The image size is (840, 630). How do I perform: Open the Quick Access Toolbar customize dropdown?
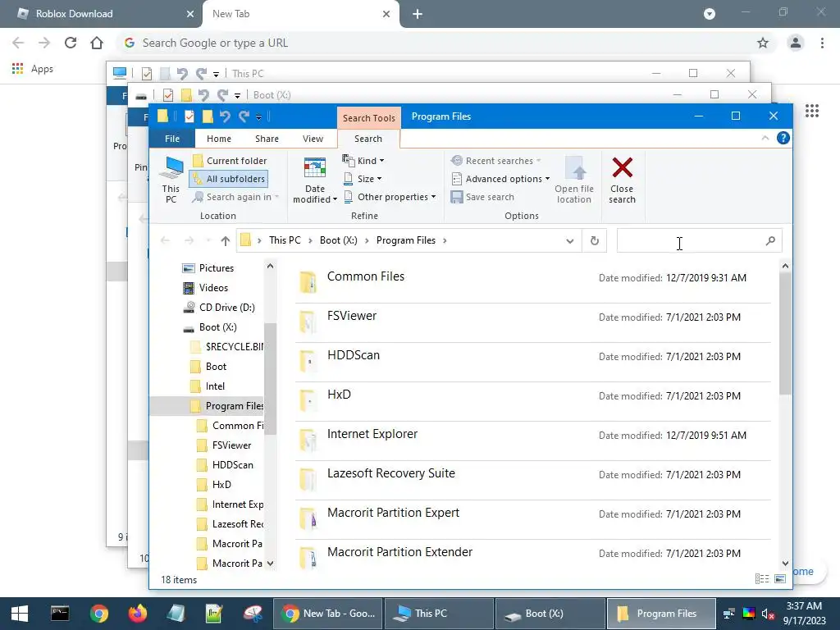click(x=258, y=116)
